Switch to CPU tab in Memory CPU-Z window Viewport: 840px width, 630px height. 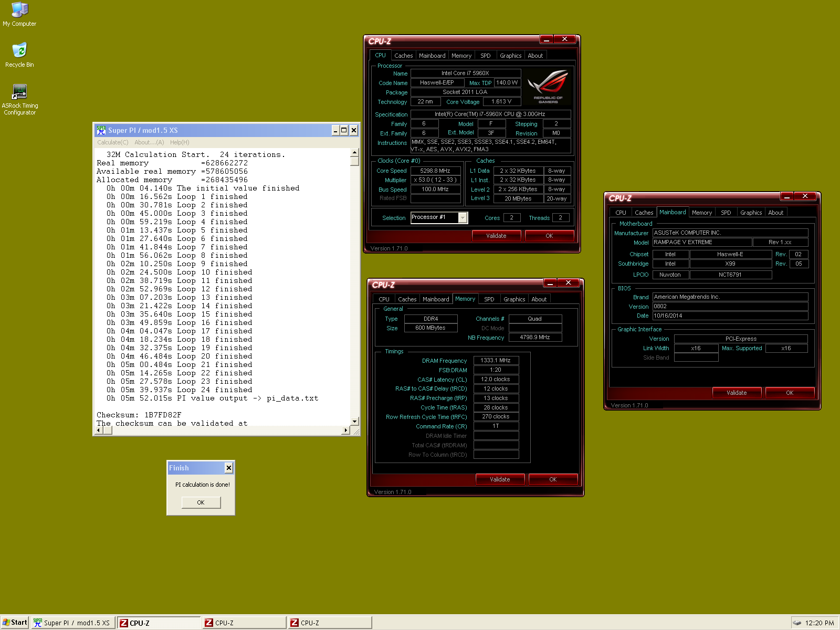pos(384,299)
